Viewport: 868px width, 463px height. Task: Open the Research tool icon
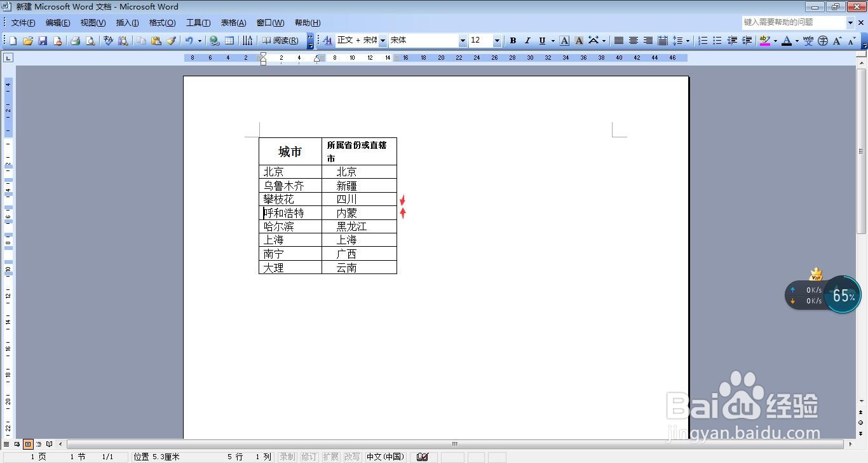click(x=123, y=41)
